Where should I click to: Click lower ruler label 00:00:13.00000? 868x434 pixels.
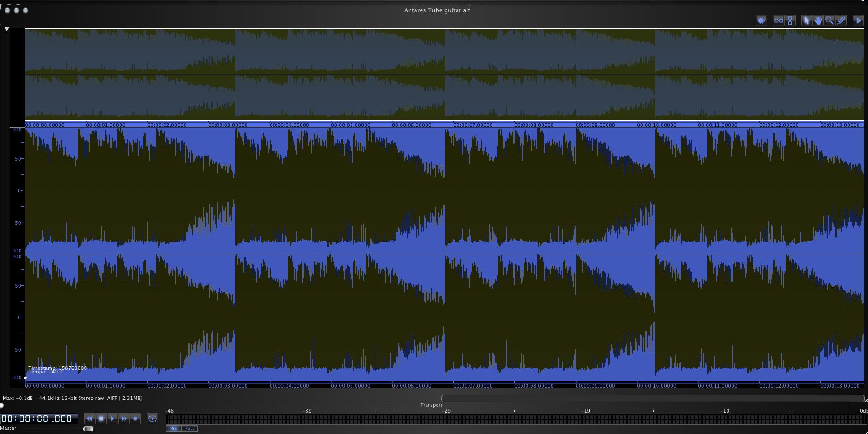click(840, 386)
